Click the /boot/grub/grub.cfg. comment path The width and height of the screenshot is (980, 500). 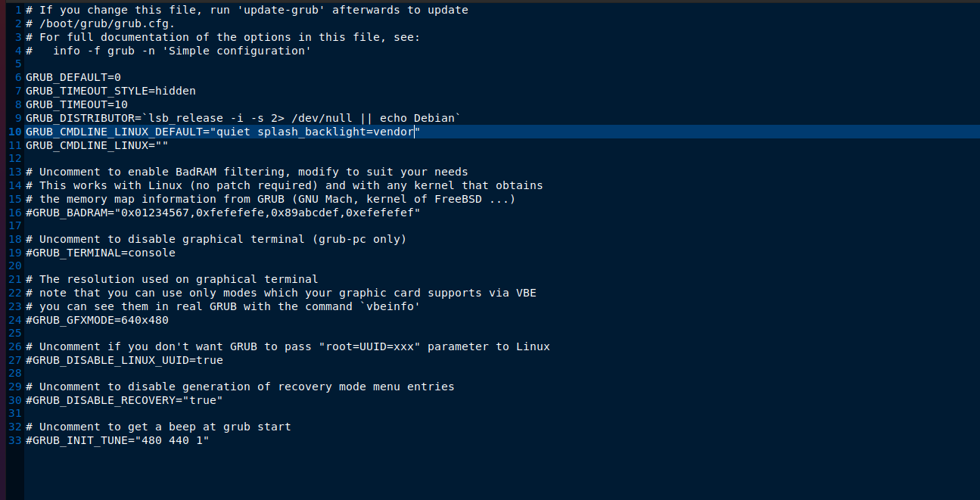click(x=107, y=24)
